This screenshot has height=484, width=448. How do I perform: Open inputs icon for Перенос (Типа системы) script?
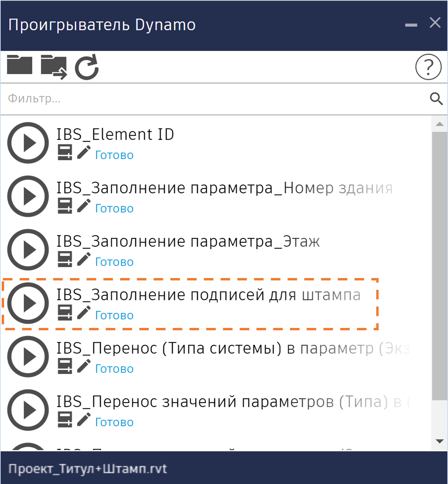pos(65,367)
